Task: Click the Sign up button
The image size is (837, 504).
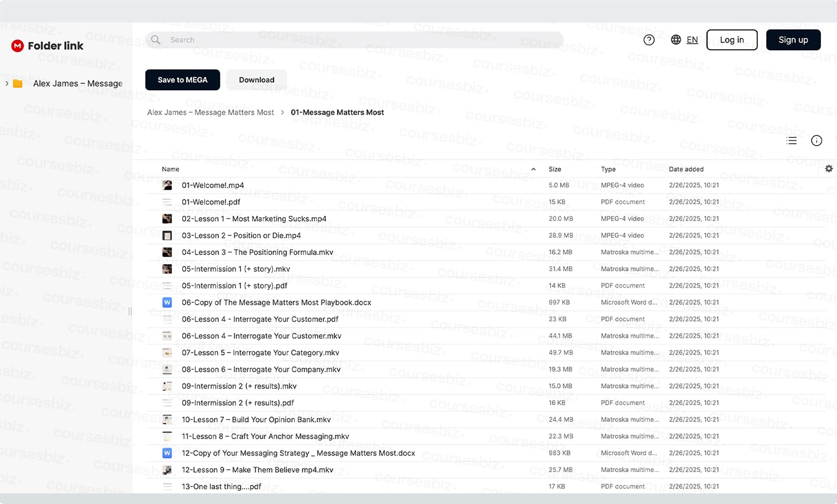Action: pos(793,40)
